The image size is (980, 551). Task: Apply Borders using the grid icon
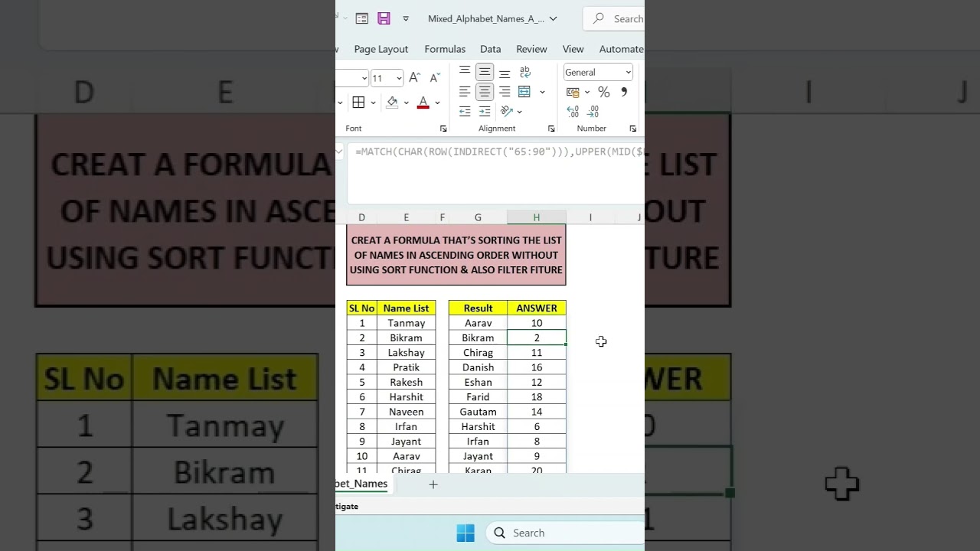pos(358,103)
